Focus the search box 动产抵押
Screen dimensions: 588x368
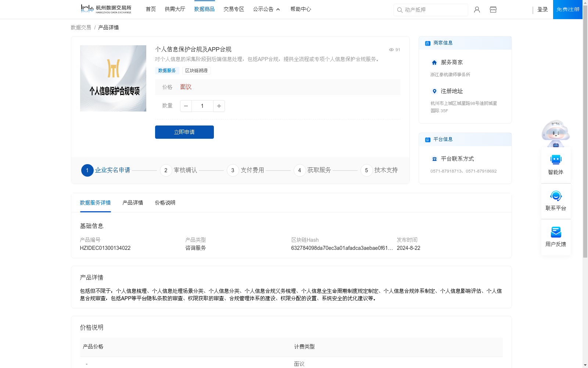point(431,10)
